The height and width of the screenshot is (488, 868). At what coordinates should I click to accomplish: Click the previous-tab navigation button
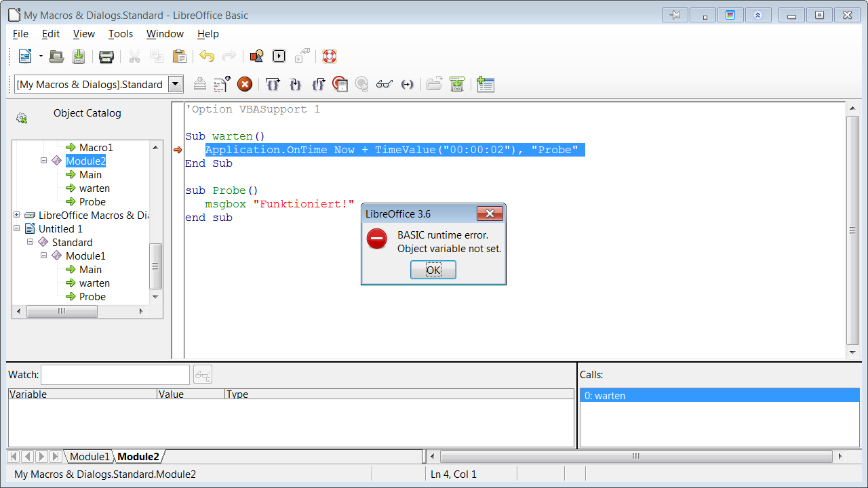click(x=28, y=457)
